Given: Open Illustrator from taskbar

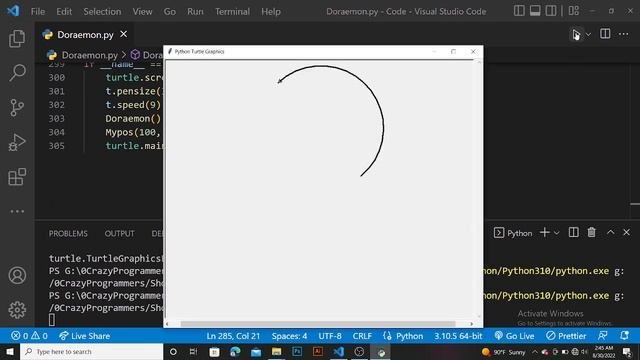Looking at the screenshot, I should (x=318, y=351).
